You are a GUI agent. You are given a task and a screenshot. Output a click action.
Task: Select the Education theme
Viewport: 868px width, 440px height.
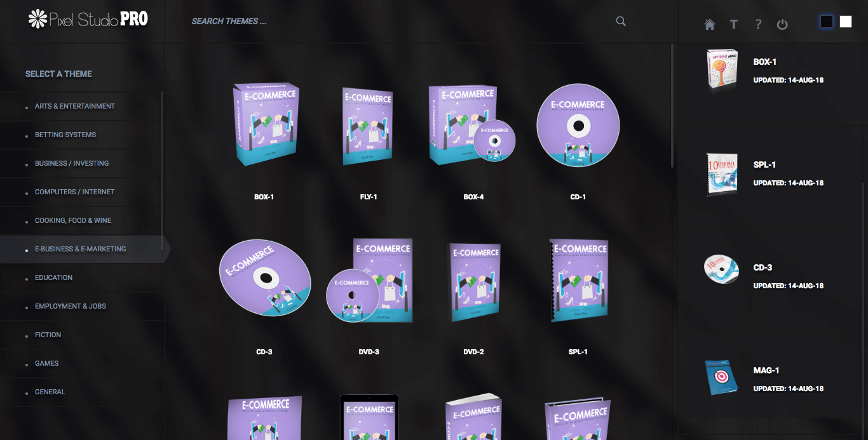click(81, 277)
